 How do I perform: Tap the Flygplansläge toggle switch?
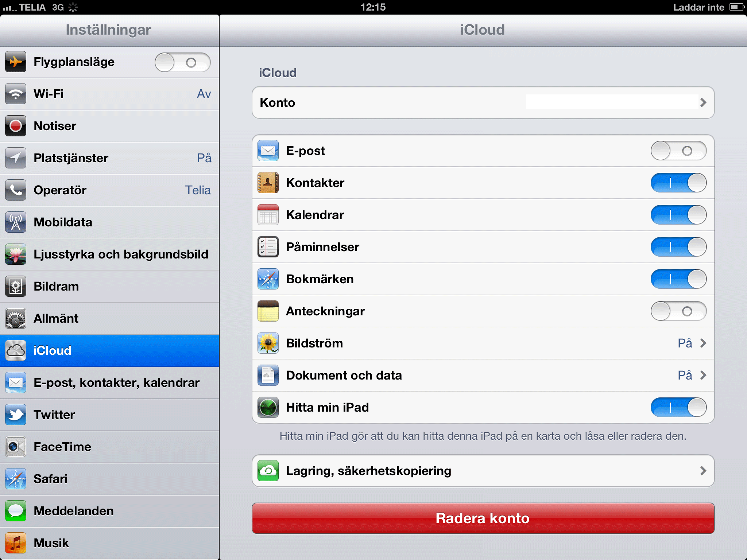[182, 61]
